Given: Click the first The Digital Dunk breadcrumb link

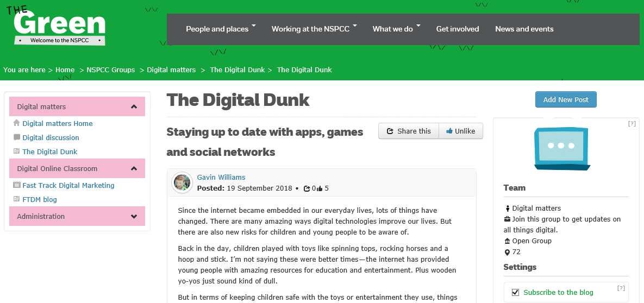Looking at the screenshot, I should pyautogui.click(x=237, y=70).
